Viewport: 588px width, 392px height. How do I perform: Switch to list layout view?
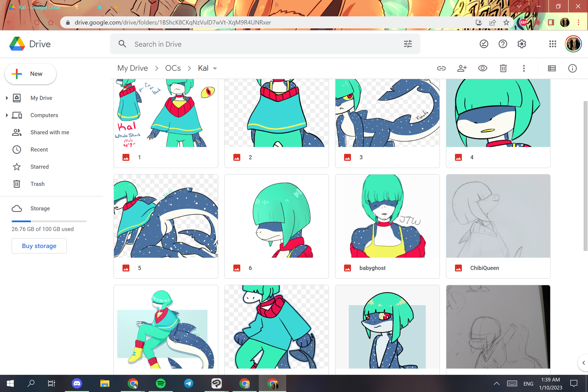pos(552,68)
